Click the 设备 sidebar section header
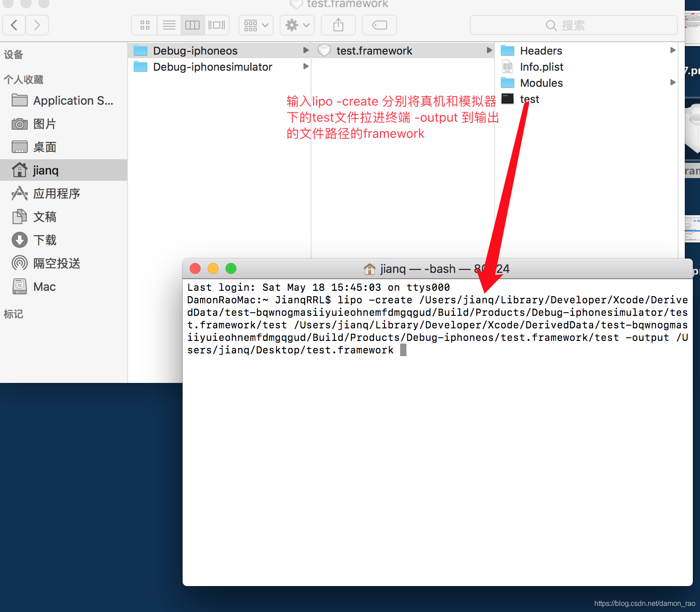 (13, 55)
